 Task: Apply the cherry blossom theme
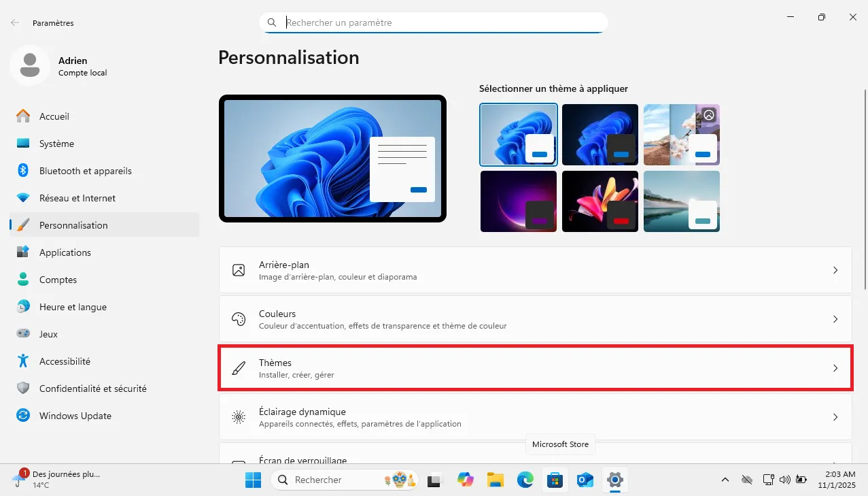pos(681,134)
